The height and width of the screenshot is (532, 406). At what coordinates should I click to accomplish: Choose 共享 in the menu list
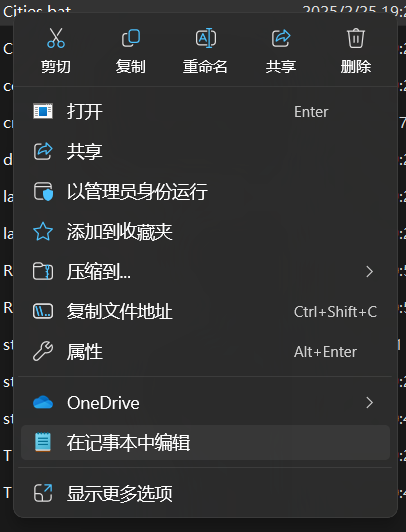coord(206,151)
